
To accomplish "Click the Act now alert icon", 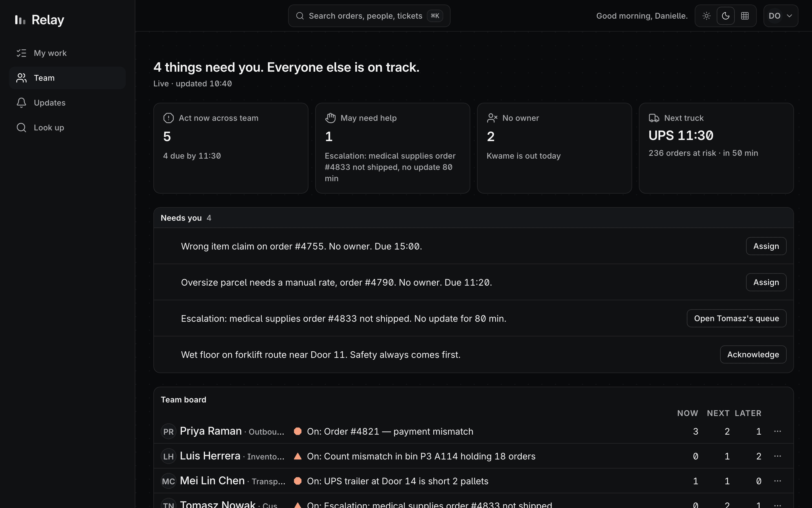I will [x=168, y=118].
